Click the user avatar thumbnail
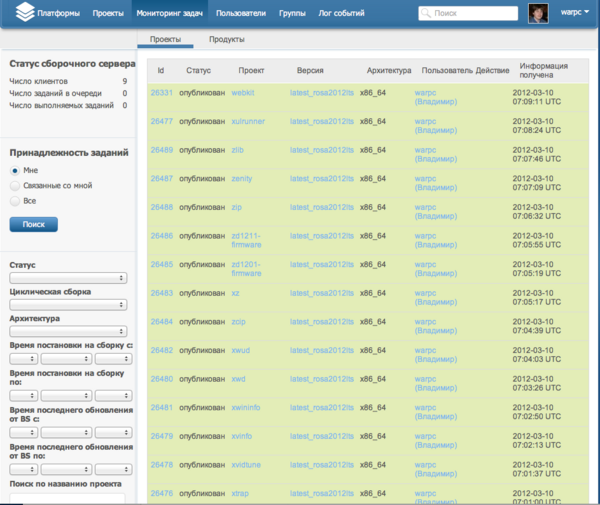600x505 pixels. [x=537, y=14]
